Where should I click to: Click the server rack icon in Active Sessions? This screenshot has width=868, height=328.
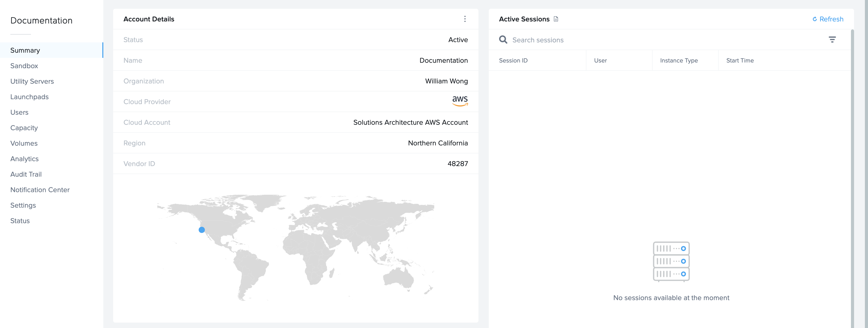(x=671, y=261)
